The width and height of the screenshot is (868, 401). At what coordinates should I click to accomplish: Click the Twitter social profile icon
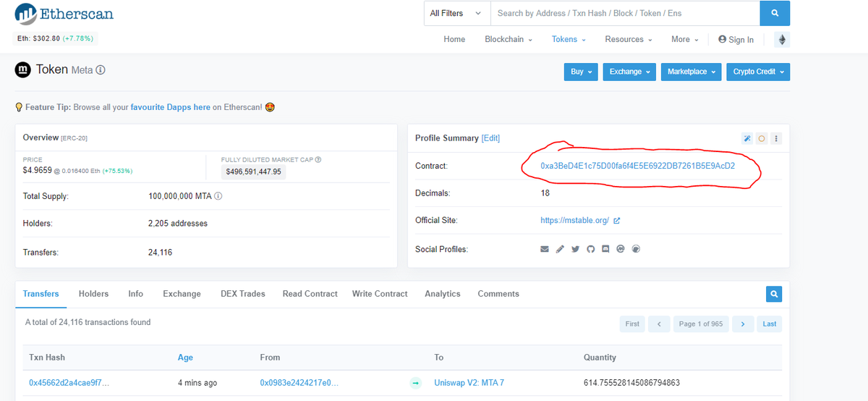coord(575,249)
